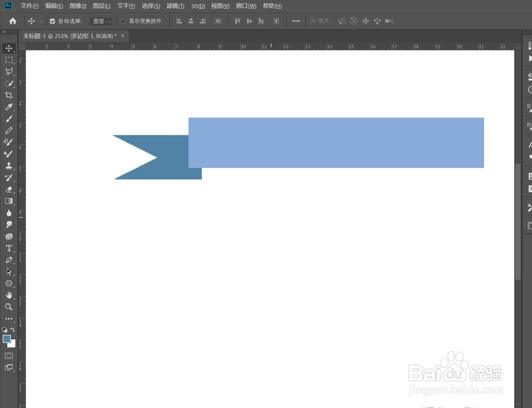Select the Crop tool
The width and height of the screenshot is (532, 408).
point(9,95)
